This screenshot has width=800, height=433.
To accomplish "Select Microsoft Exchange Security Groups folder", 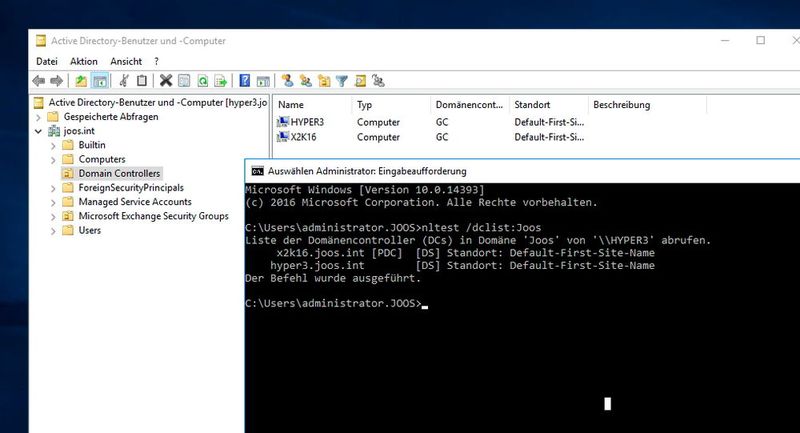I will pyautogui.click(x=153, y=216).
